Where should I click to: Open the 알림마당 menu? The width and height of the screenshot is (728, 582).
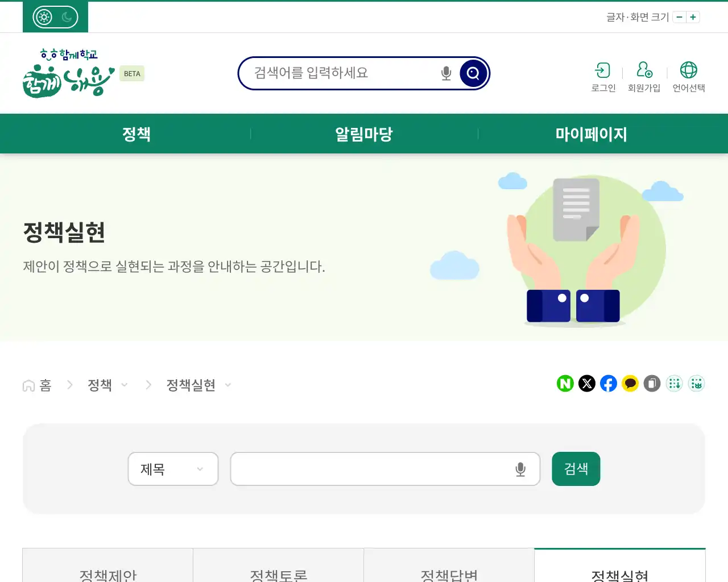click(x=363, y=134)
